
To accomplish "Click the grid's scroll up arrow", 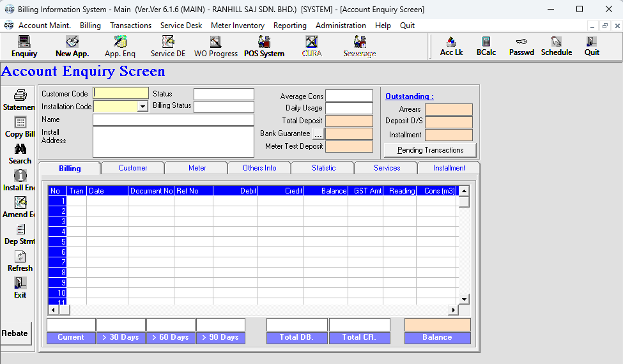I will (x=464, y=191).
